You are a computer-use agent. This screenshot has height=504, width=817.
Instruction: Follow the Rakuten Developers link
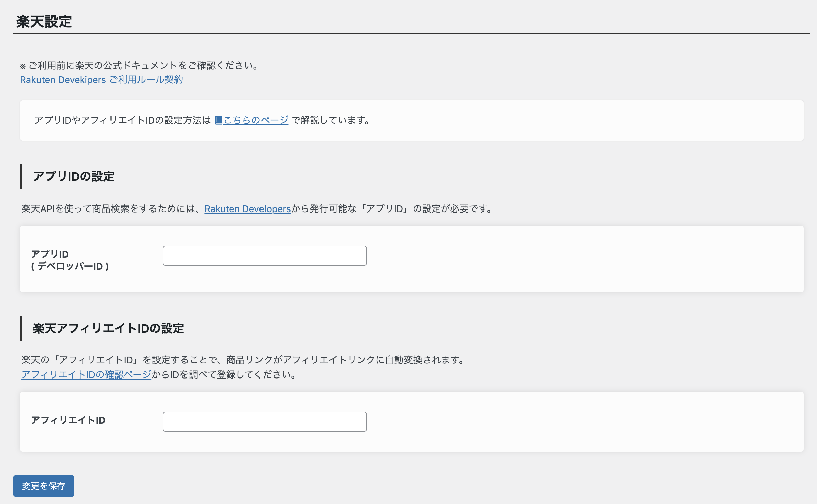(x=247, y=209)
